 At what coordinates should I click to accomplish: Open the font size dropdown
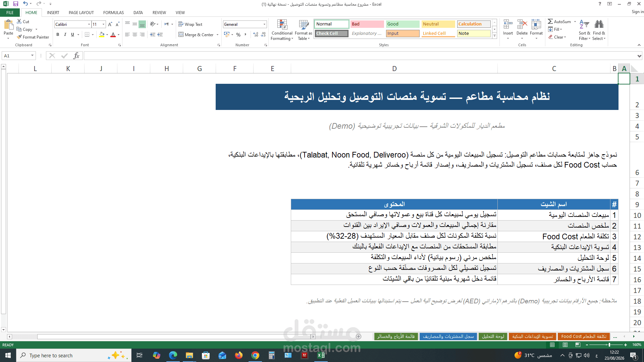[x=103, y=24]
